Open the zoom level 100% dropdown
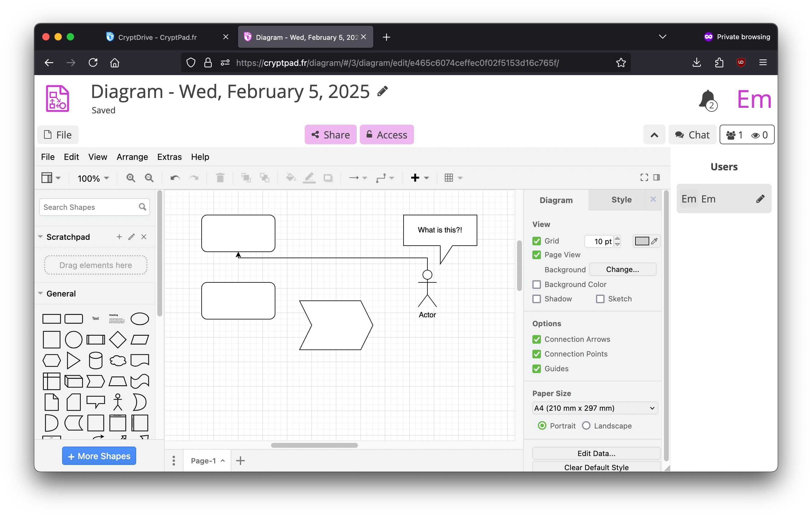The image size is (812, 517). [92, 178]
